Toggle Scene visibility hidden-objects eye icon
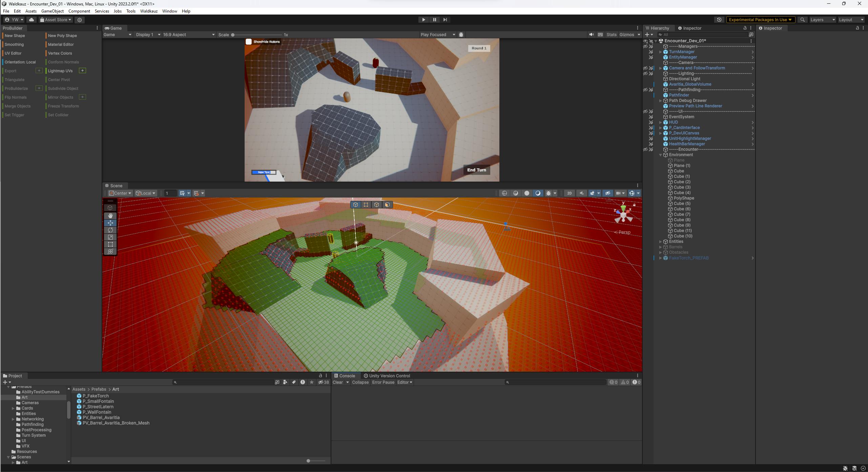Screen dimensions: 868x472 pos(608,193)
